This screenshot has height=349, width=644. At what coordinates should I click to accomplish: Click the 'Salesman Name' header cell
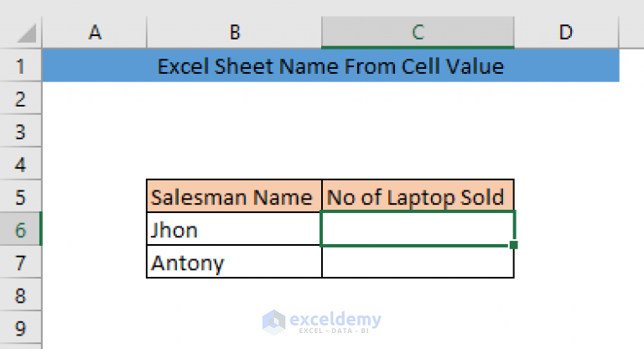[234, 197]
